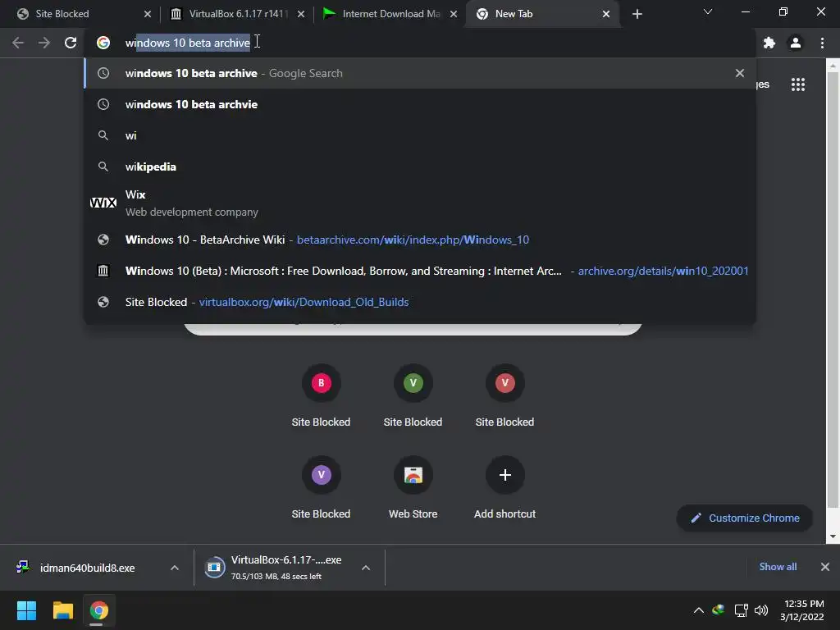Open the red 'V' Site Blocked shortcut
The height and width of the screenshot is (630, 840).
click(x=504, y=396)
